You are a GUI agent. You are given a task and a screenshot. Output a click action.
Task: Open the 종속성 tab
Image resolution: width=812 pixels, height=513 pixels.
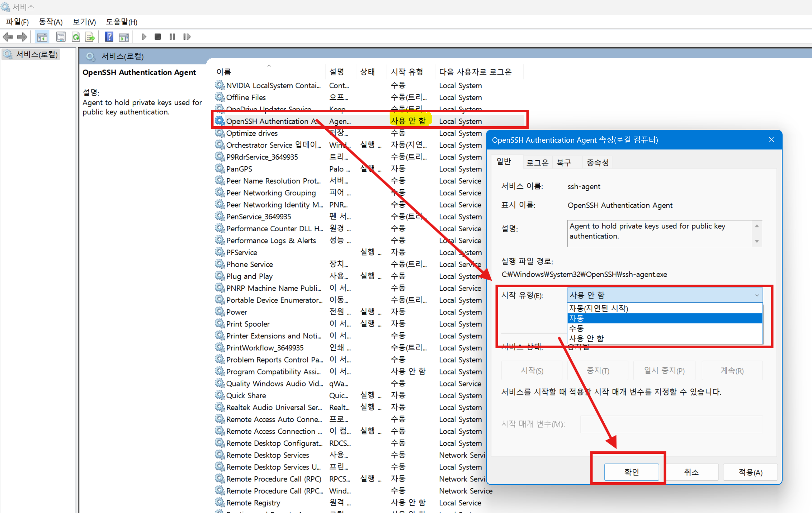click(597, 162)
